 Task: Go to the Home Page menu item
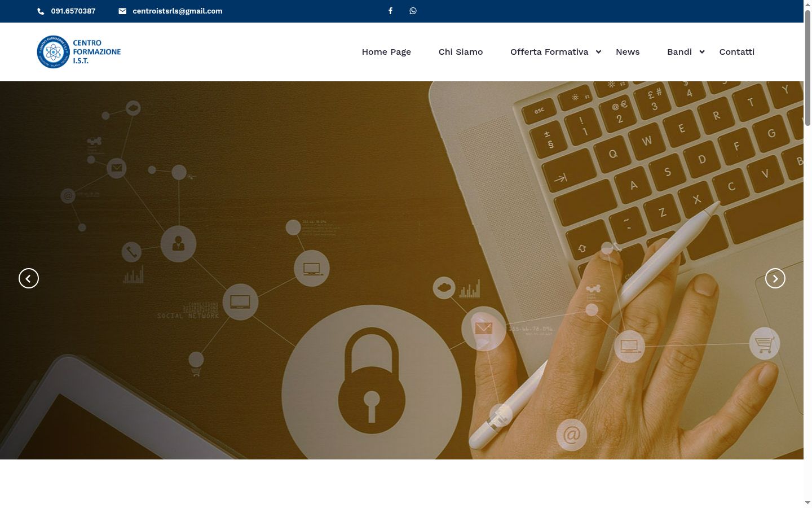[386, 52]
